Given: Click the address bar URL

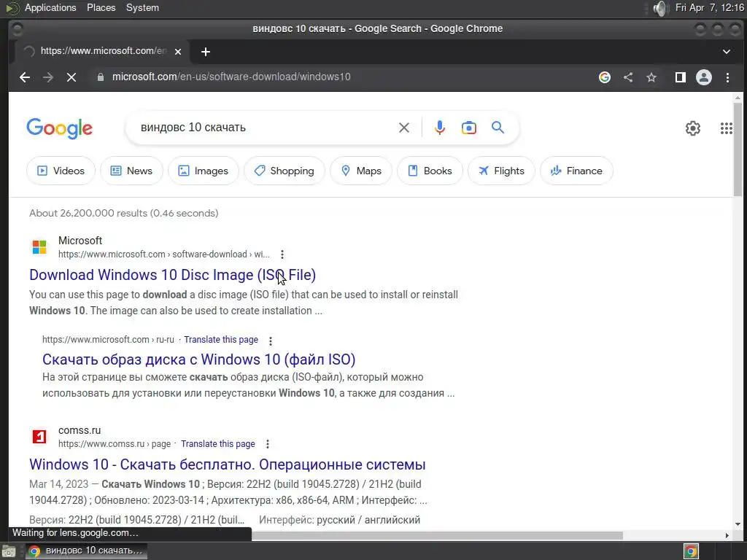Looking at the screenshot, I should tap(231, 77).
